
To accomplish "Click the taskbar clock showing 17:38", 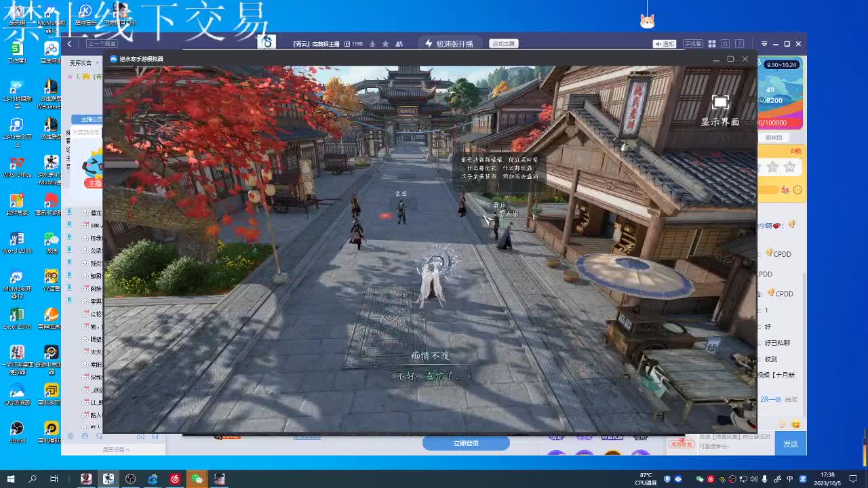I will click(x=829, y=479).
